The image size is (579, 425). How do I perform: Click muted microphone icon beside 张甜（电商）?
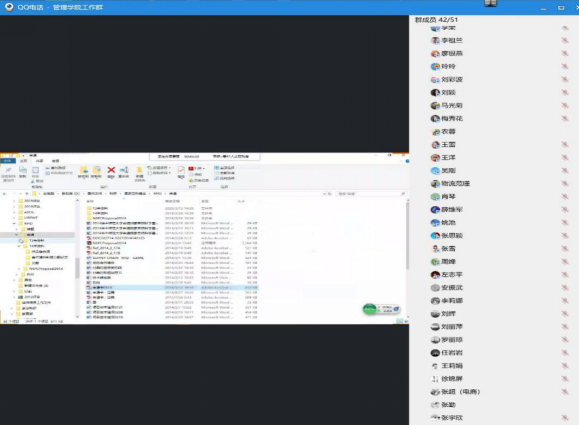[565, 391]
